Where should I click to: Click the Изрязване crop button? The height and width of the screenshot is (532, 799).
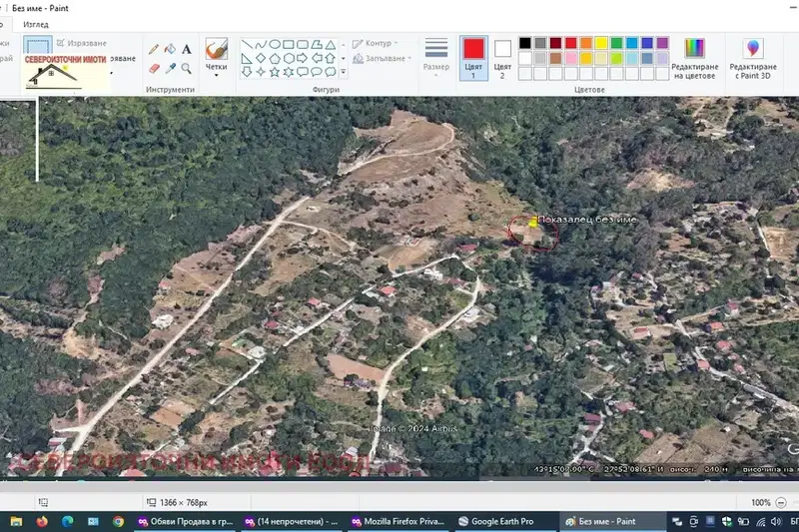tap(82, 43)
